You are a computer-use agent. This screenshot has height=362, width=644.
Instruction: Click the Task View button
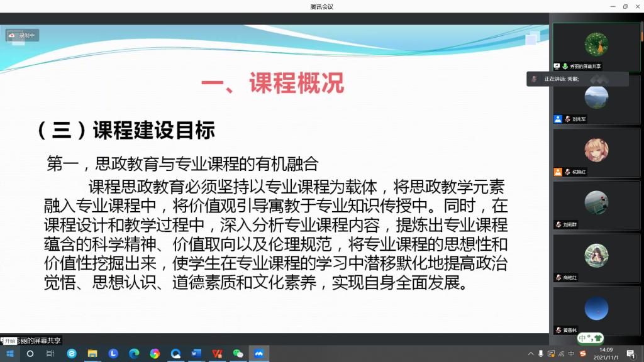[x=50, y=354]
